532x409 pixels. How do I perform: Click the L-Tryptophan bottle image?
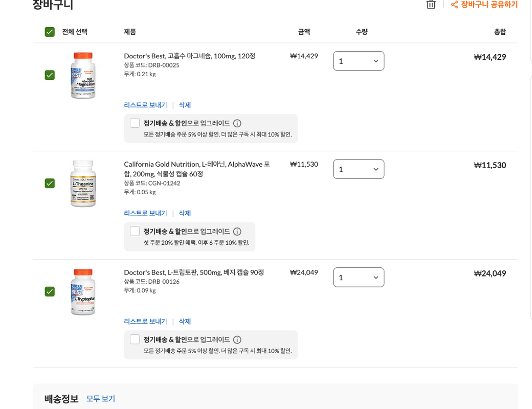pos(83,291)
